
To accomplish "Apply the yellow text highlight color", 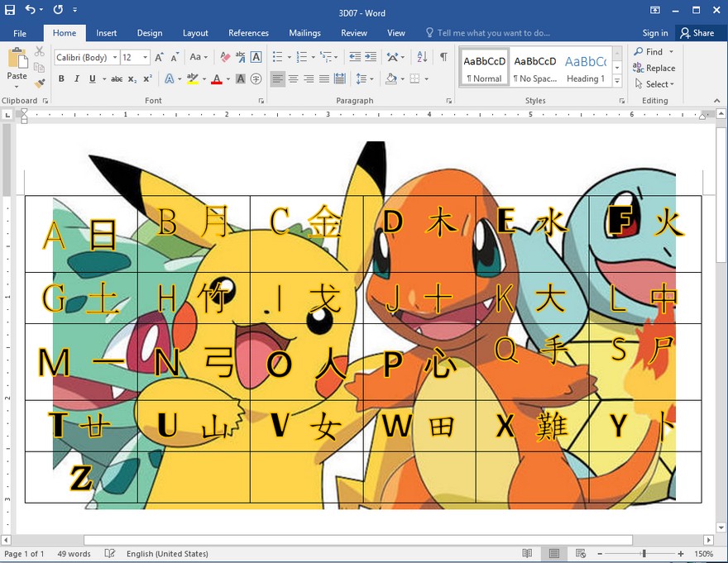I will click(x=192, y=79).
